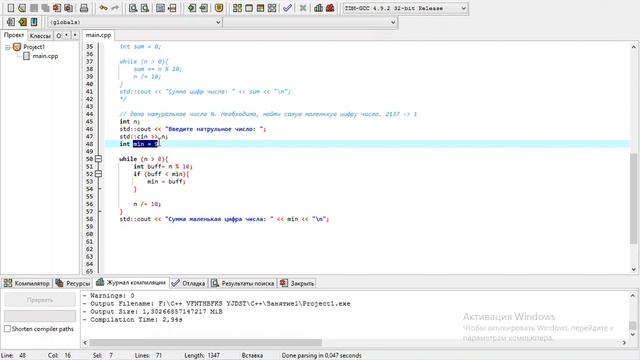Click the Debug checkmark toolbar icon

tap(287, 8)
